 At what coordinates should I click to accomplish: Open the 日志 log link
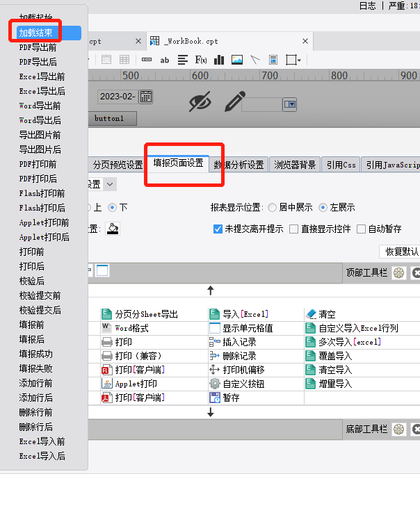(367, 6)
